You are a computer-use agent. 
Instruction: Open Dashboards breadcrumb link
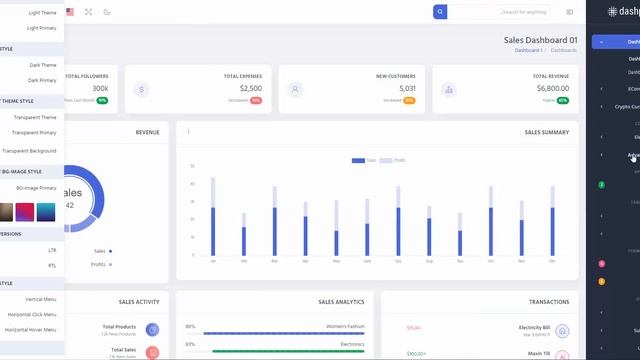click(x=564, y=51)
